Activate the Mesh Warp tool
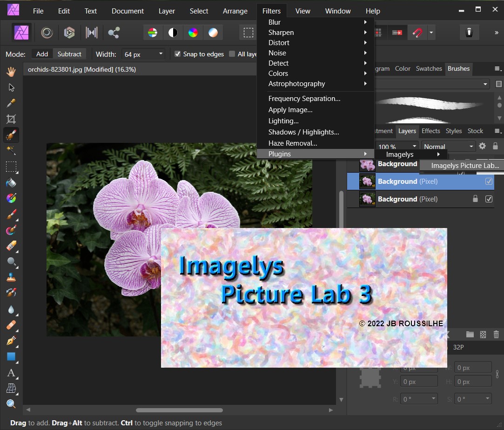Viewport: 504px width, 430px height. tap(11, 388)
